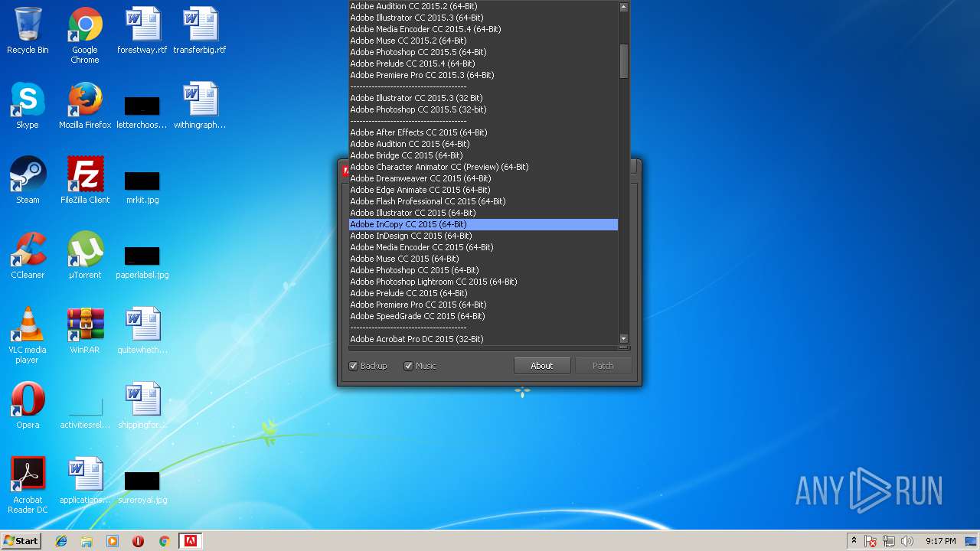Open the Skype desktop shortcut

28,106
